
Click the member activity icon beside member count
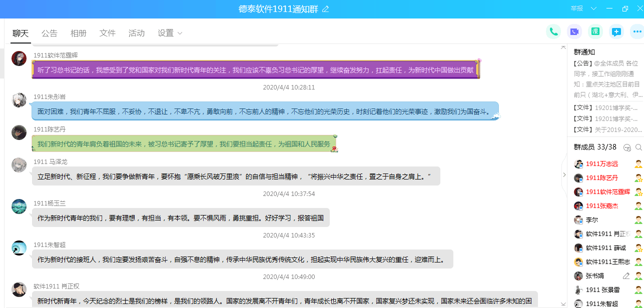[x=627, y=147]
